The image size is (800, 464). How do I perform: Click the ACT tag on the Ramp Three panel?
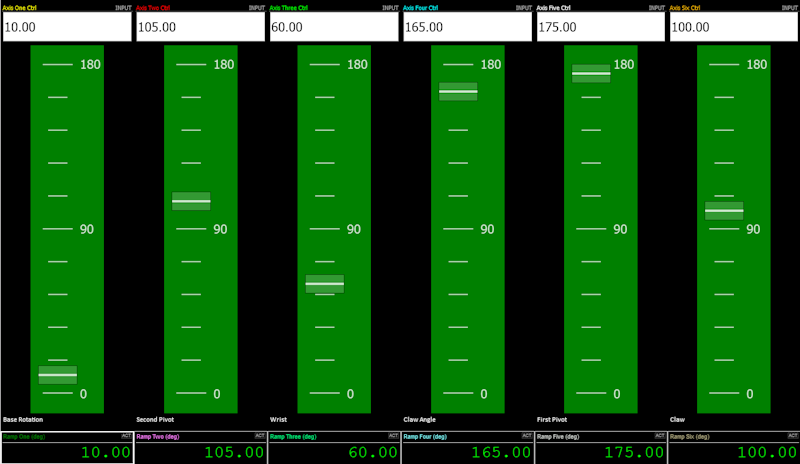[393, 436]
